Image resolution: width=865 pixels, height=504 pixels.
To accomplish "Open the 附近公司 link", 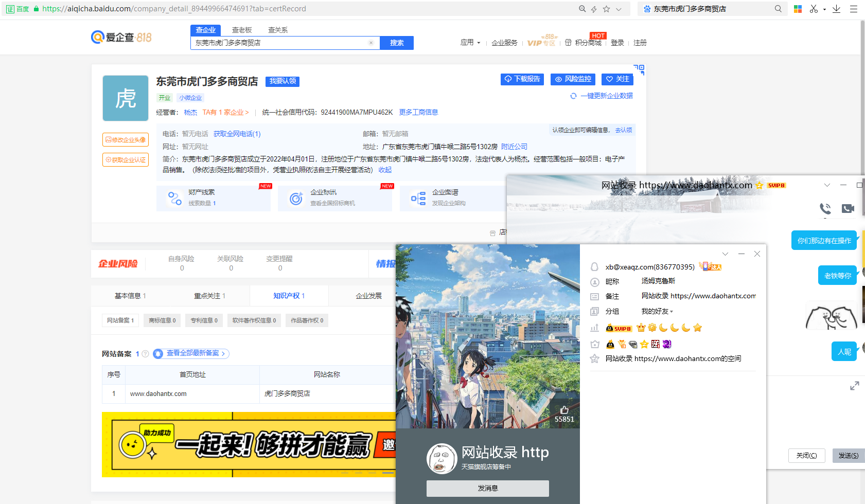I will (513, 147).
